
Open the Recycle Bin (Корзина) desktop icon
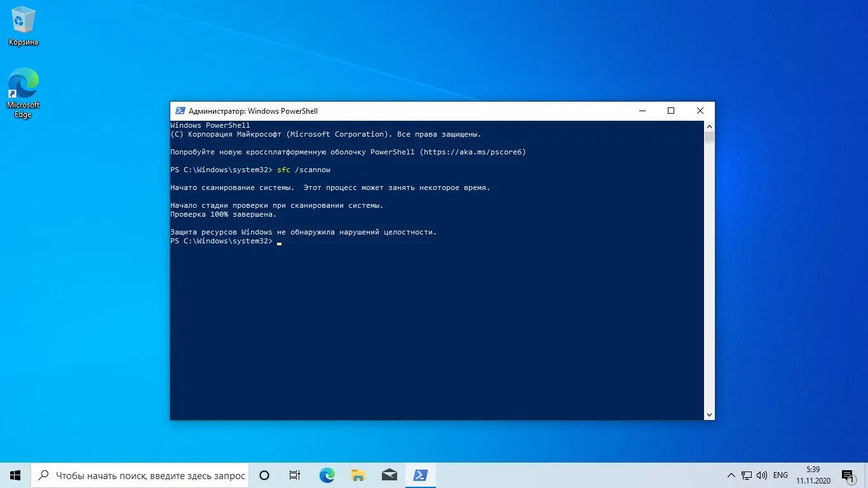[x=24, y=26]
